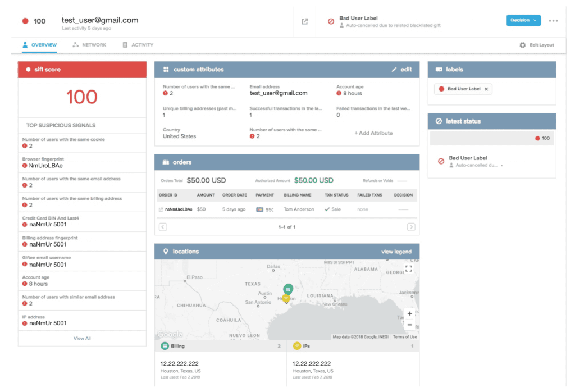
Task: Click the locations pin icon
Action: 166,252
